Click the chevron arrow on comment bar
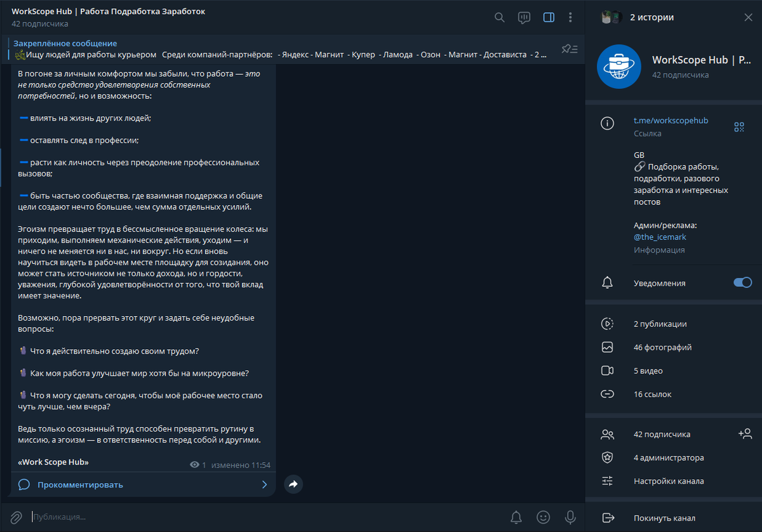 [x=264, y=484]
